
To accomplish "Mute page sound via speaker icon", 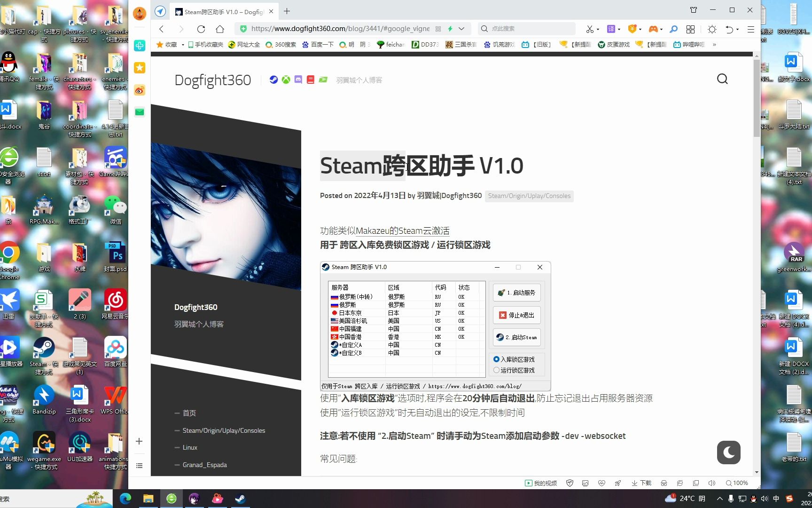I will [712, 483].
